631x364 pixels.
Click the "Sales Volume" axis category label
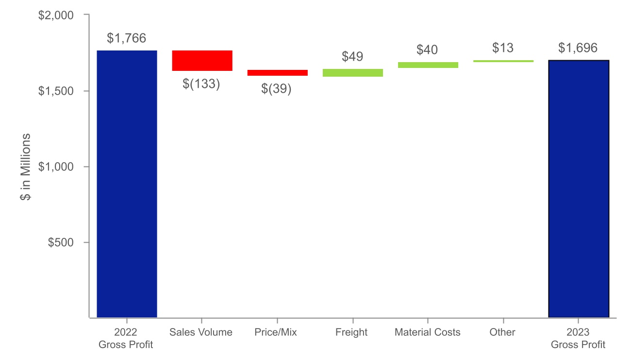coord(201,332)
